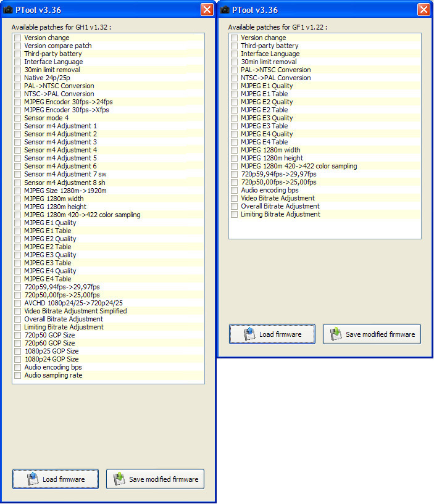The image size is (434, 504).
Task: Enable 1080p25 GOP Size patch
Action: 18,352
